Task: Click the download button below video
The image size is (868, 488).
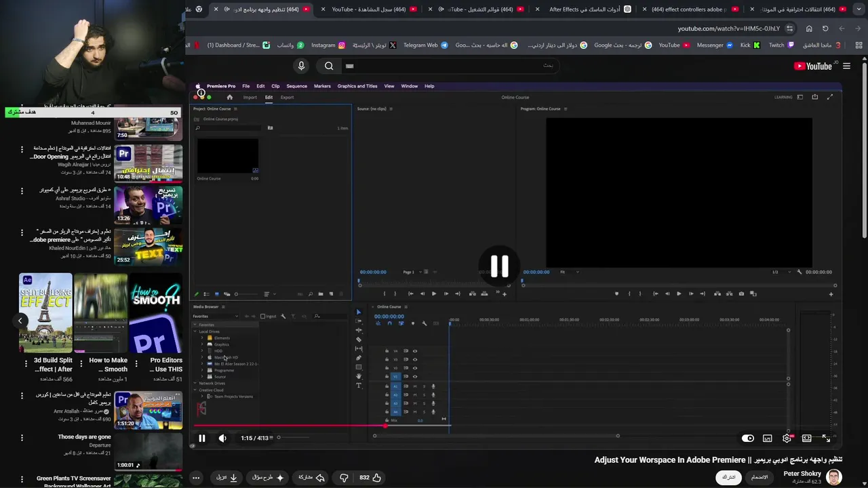Action: tap(226, 478)
